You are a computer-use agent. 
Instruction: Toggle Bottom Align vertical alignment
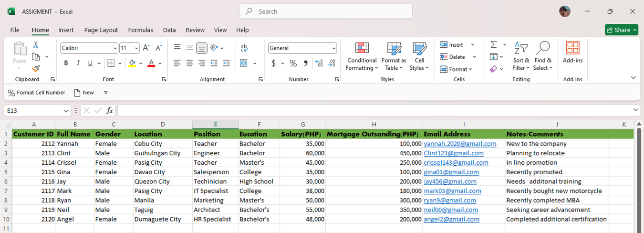click(x=202, y=48)
